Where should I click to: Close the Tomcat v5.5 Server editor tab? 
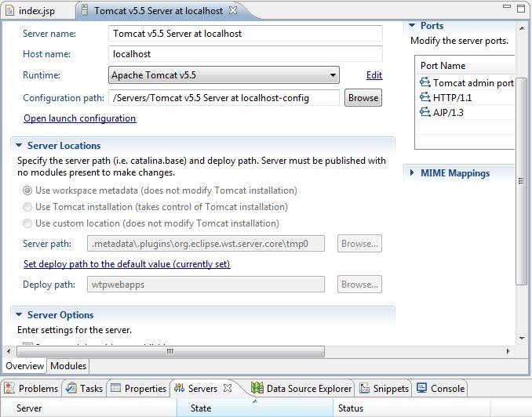click(233, 10)
